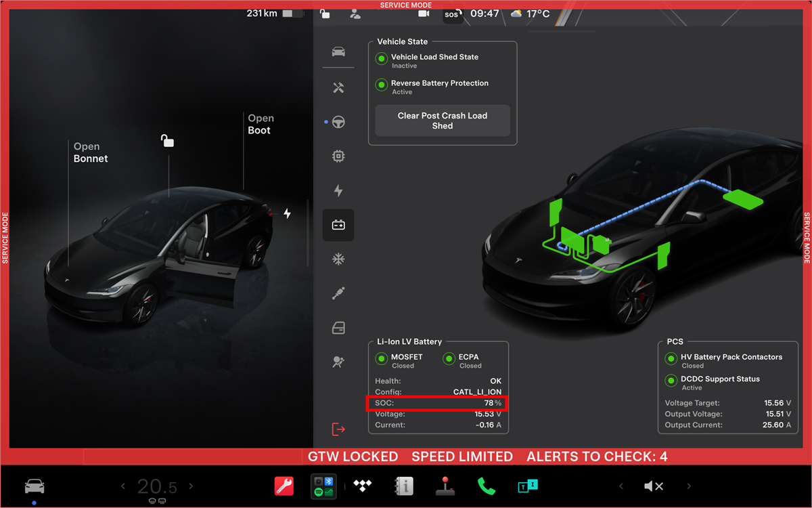Open the weather icon showing 17°C
The height and width of the screenshot is (508, 812).
(516, 14)
